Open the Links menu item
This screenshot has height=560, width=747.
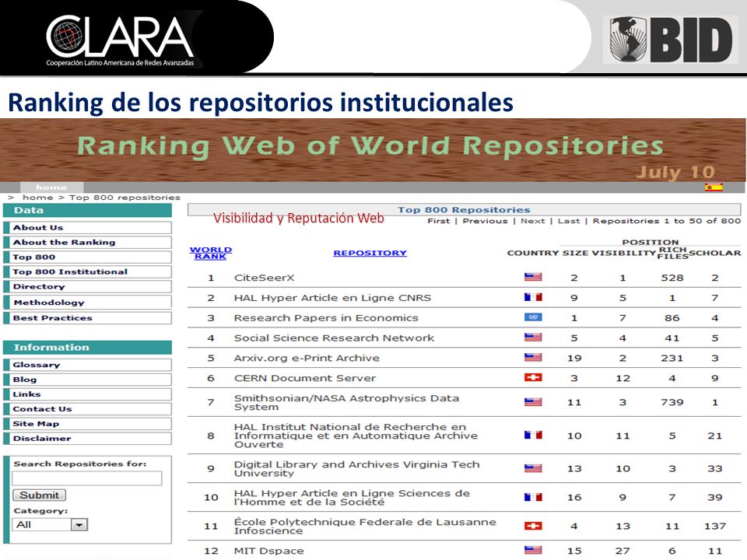tap(88, 394)
